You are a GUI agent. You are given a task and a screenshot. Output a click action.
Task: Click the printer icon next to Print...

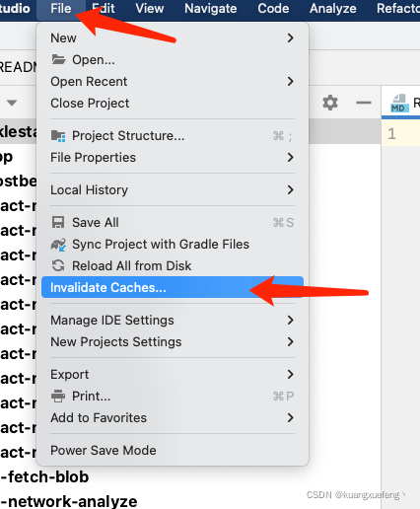58,396
